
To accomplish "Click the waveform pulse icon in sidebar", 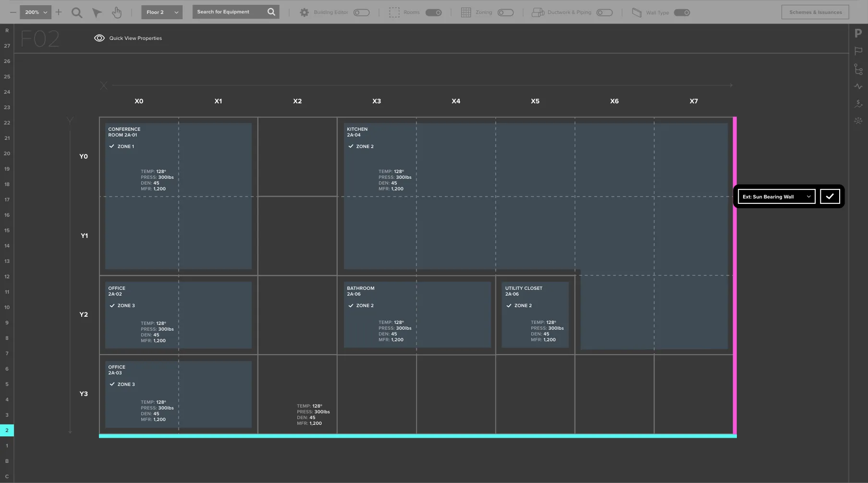I will click(x=858, y=87).
